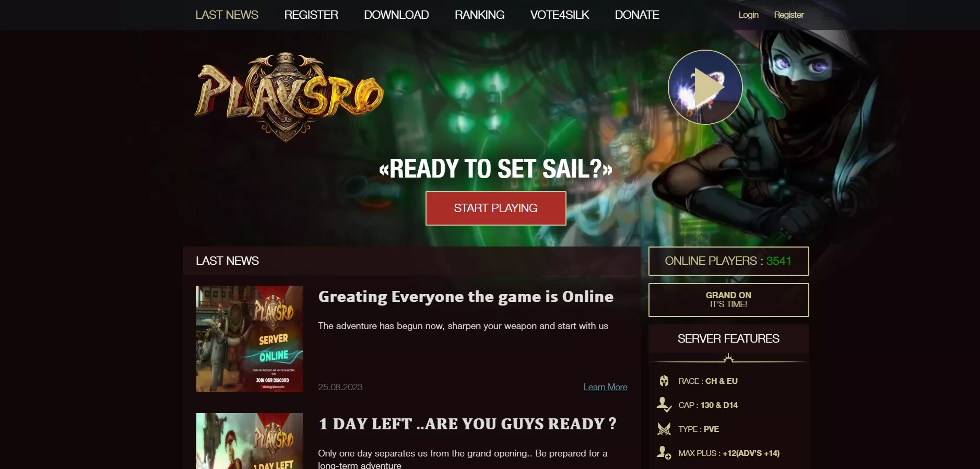The image size is (980, 469).
Task: Select RANKING in the navigation bar
Action: click(479, 15)
